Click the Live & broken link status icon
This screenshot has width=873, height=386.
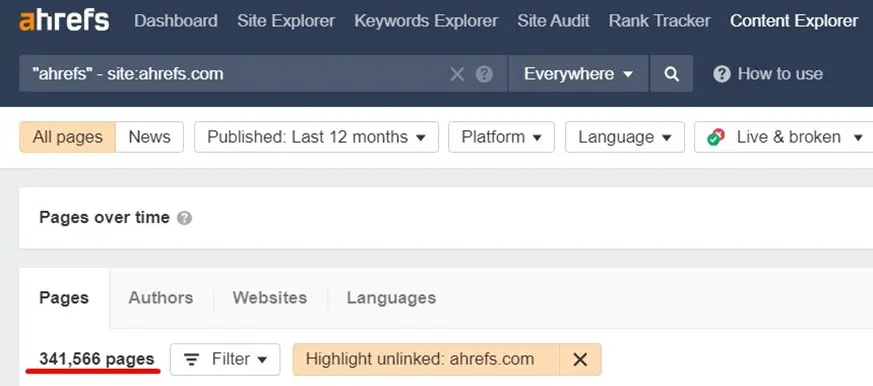(716, 137)
